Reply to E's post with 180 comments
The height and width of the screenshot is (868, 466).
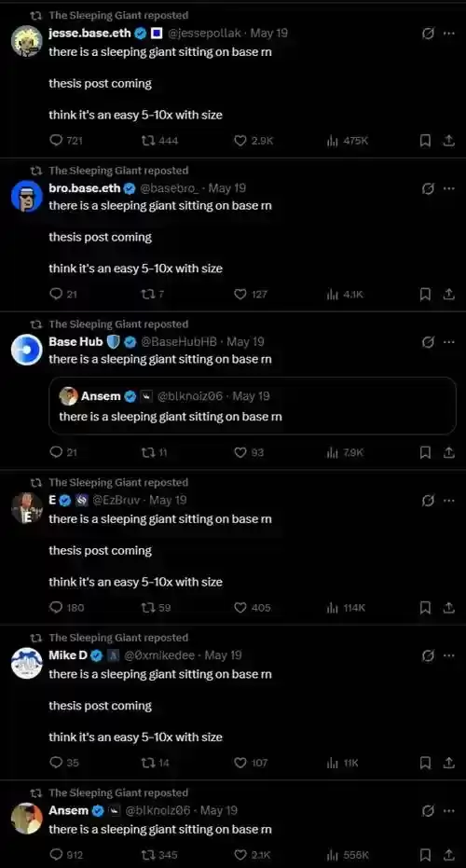(66, 608)
